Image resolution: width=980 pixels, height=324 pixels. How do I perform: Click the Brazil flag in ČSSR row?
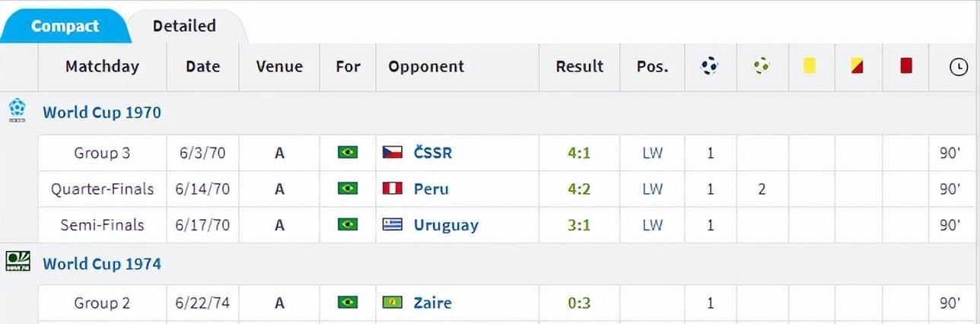(348, 153)
